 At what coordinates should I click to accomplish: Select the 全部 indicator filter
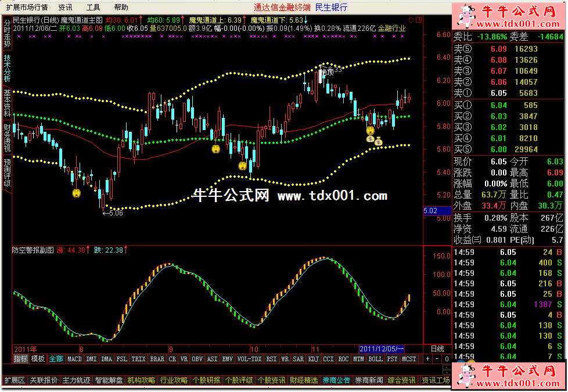[x=56, y=359]
